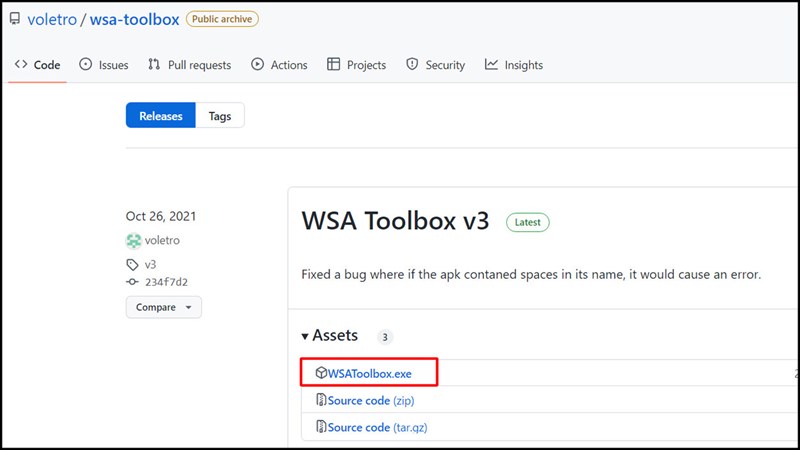Click the package icon beside WSAToolbox.exe
Image resolution: width=800 pixels, height=450 pixels.
321,373
